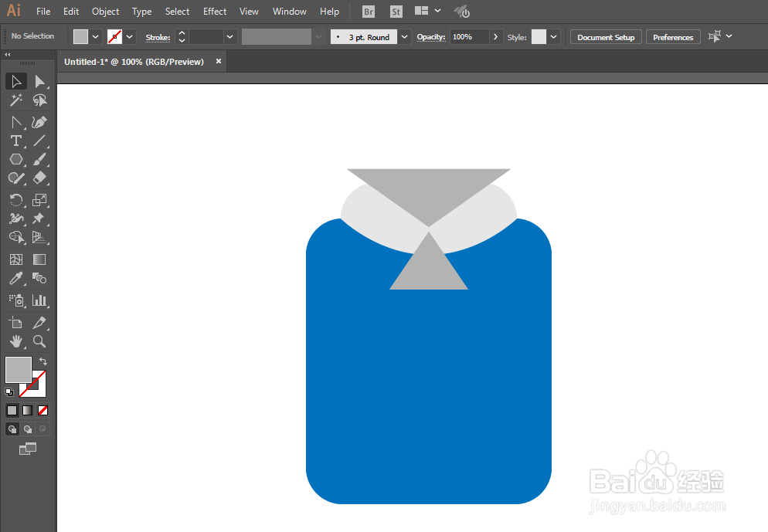Select the Mesh tool

pos(15,259)
